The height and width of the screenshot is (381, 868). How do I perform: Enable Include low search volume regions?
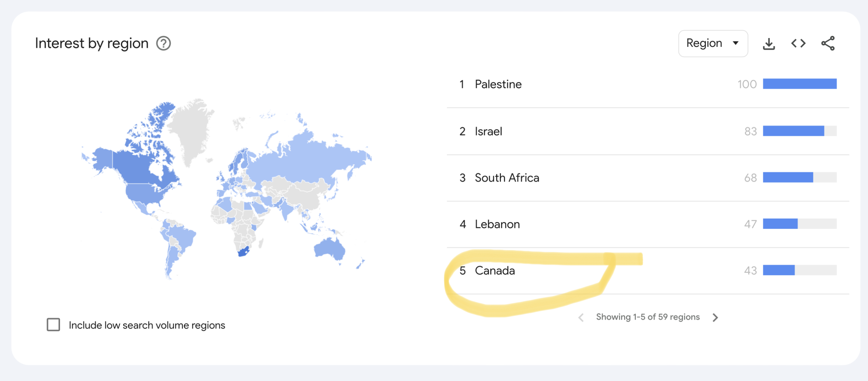click(x=53, y=325)
